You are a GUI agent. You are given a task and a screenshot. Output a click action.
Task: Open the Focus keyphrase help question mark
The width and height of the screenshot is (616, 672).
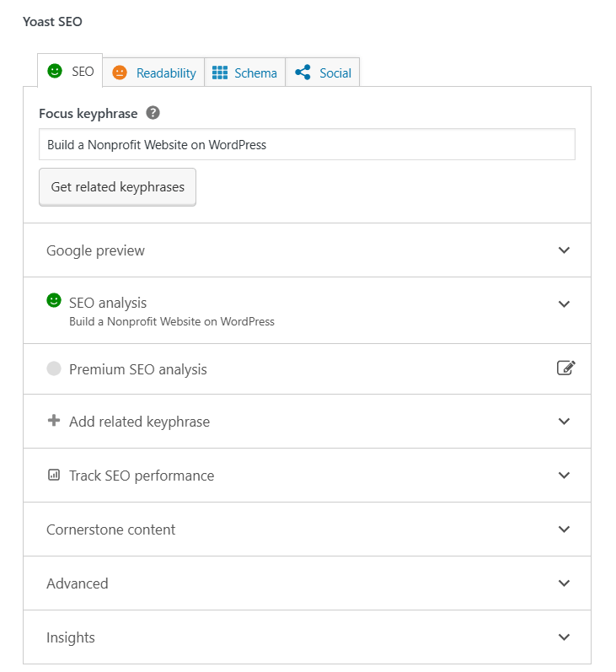pos(153,113)
